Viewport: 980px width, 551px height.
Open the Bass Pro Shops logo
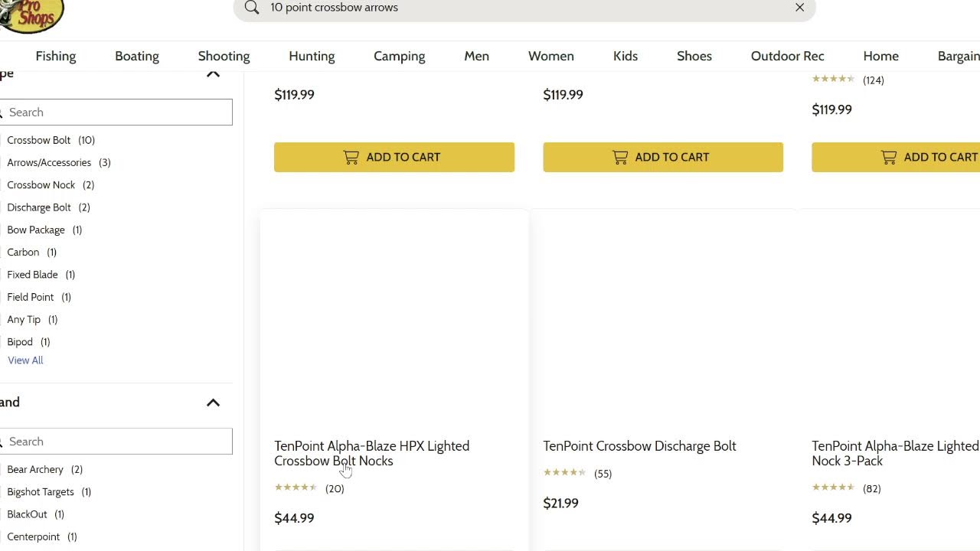(31, 15)
